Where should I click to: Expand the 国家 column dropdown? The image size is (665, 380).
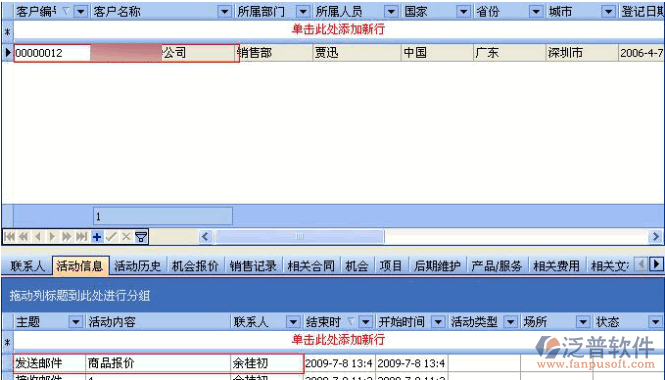(x=464, y=11)
